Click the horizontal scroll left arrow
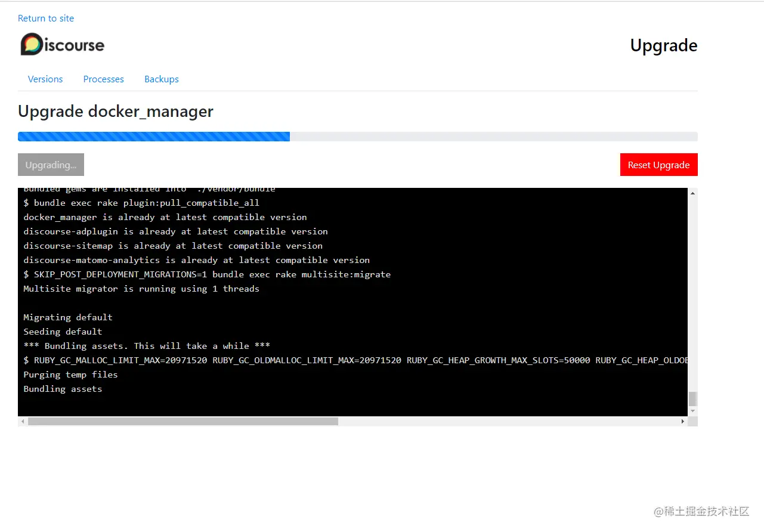 coord(23,421)
